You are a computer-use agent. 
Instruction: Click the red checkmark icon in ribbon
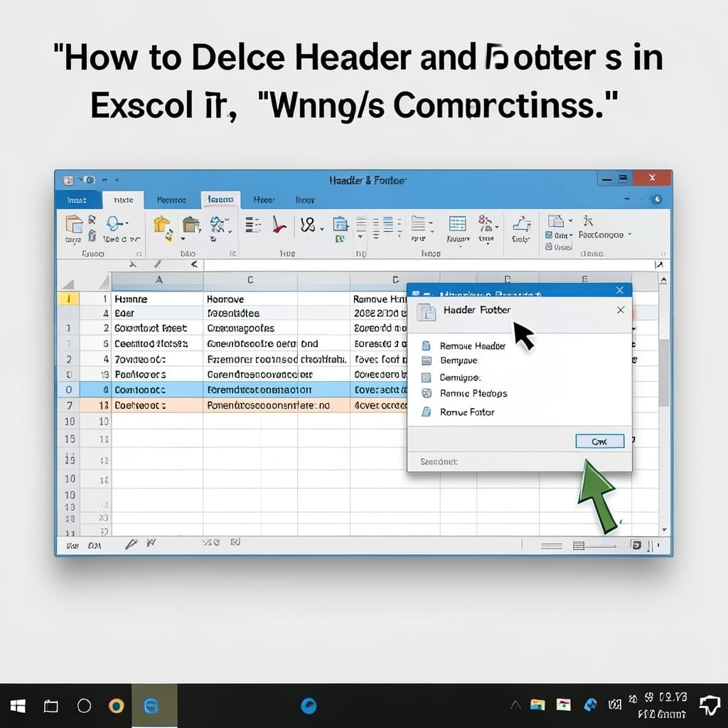[279, 225]
